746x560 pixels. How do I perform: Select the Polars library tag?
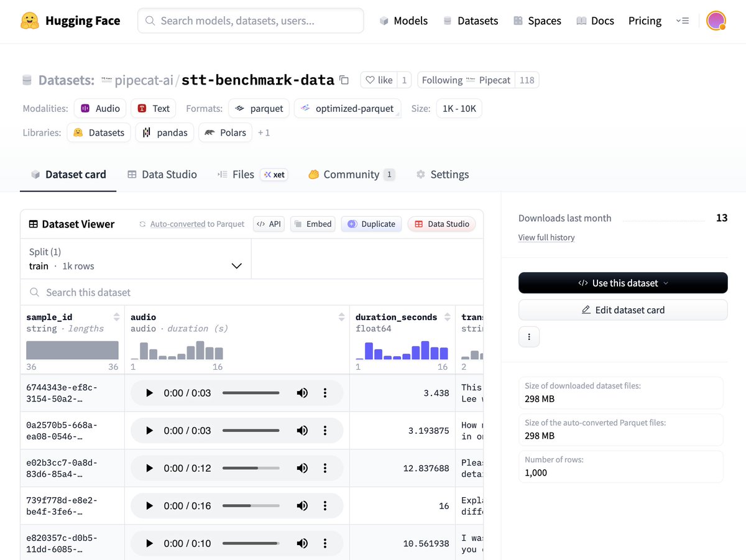225,132
